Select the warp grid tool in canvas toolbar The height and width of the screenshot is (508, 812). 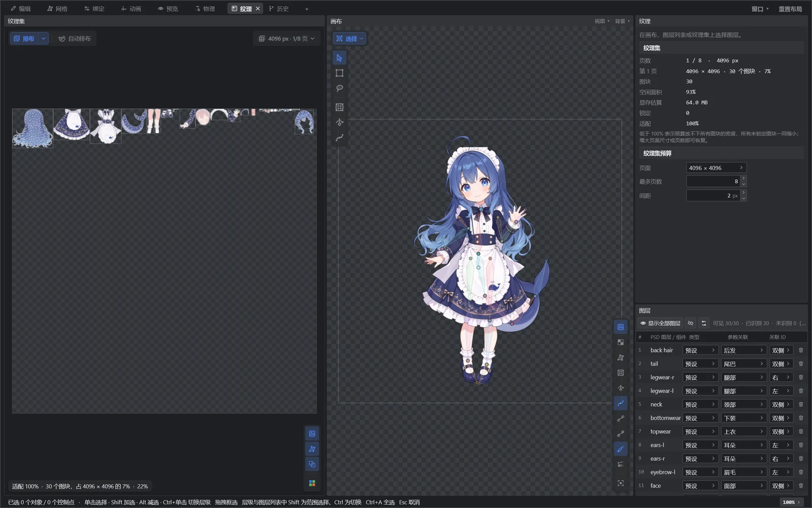[340, 107]
